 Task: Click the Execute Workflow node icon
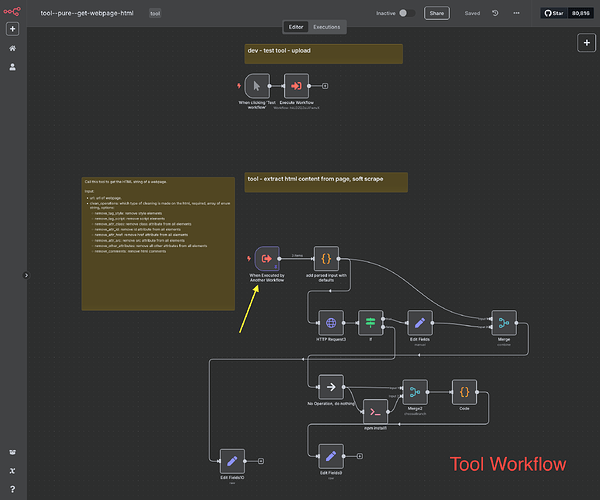[296, 86]
